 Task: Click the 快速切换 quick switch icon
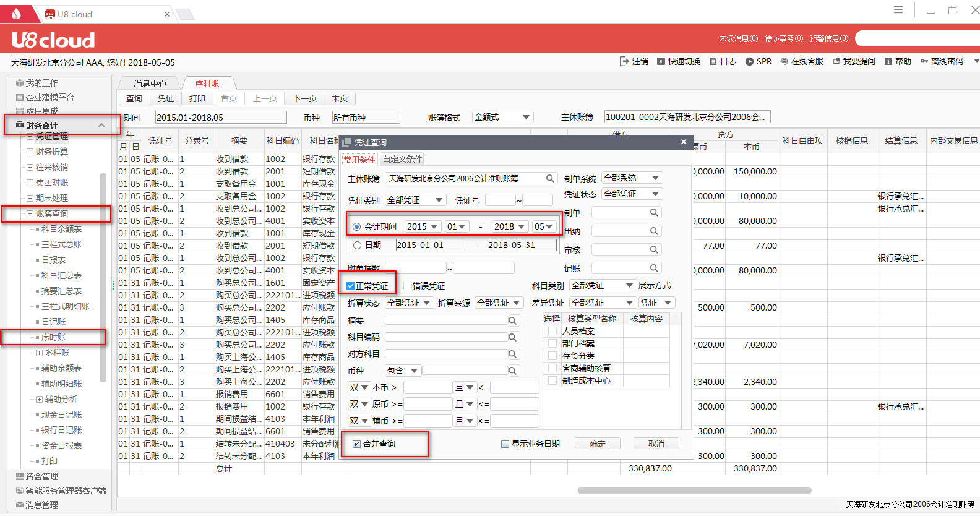pyautogui.click(x=661, y=61)
